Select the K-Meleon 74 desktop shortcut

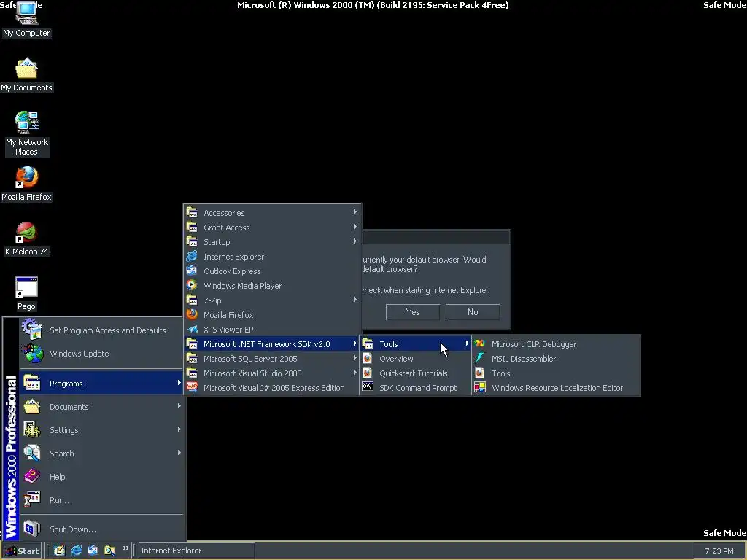[x=26, y=238]
